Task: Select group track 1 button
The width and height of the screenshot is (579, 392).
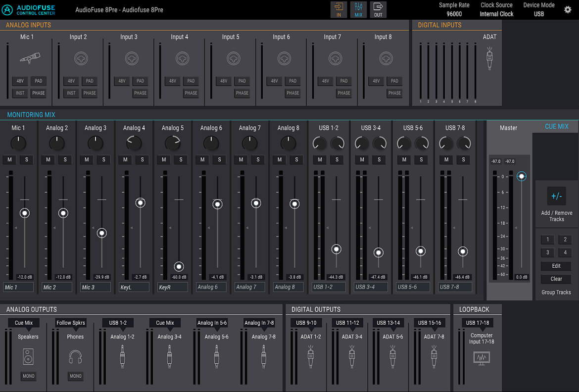Action: pos(548,240)
